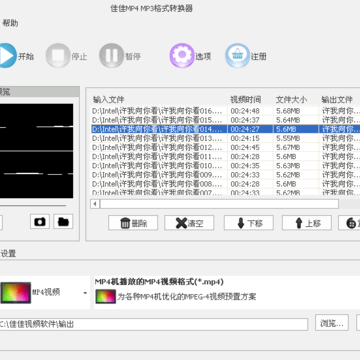360x360 pixels.
Task: Click the file list horizontal scrollbar
Action: click(x=219, y=204)
